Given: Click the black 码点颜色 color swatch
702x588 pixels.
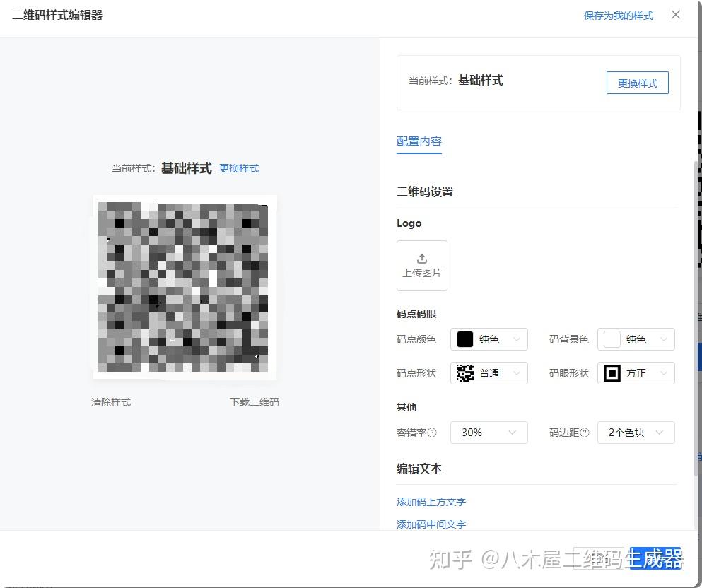Looking at the screenshot, I should [464, 339].
